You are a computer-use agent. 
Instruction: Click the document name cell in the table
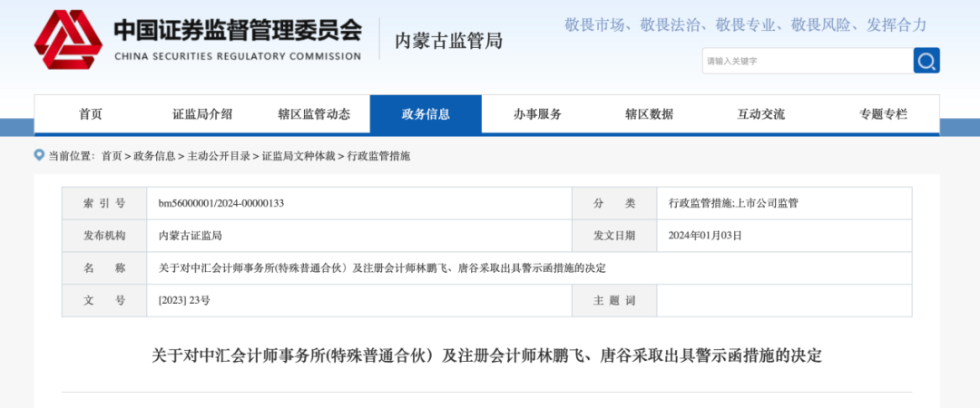point(529,268)
